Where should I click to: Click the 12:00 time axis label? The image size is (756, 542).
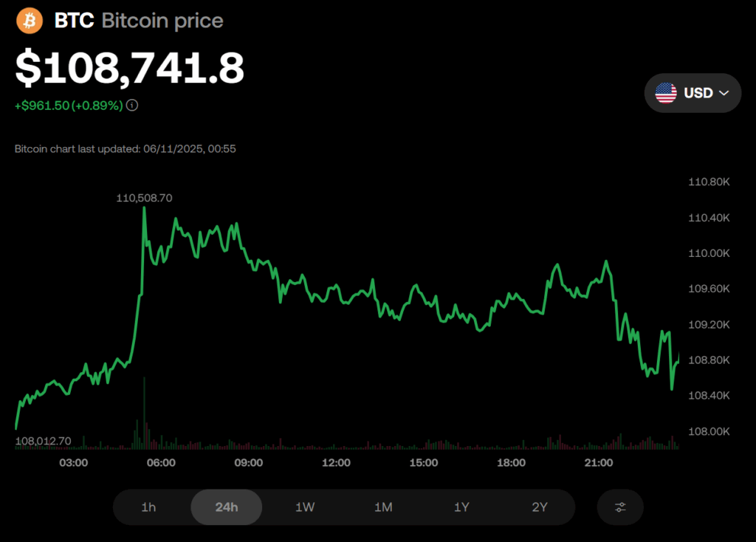click(x=336, y=463)
